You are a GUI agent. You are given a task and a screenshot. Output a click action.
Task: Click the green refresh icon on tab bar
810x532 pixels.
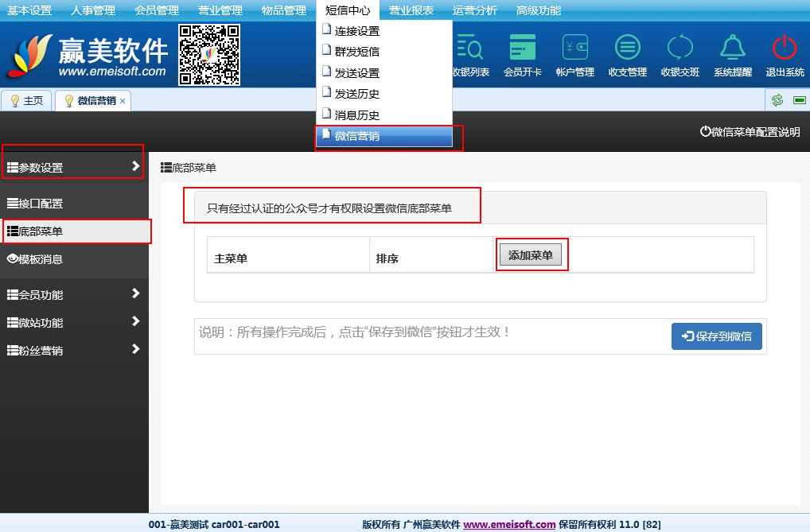point(777,100)
